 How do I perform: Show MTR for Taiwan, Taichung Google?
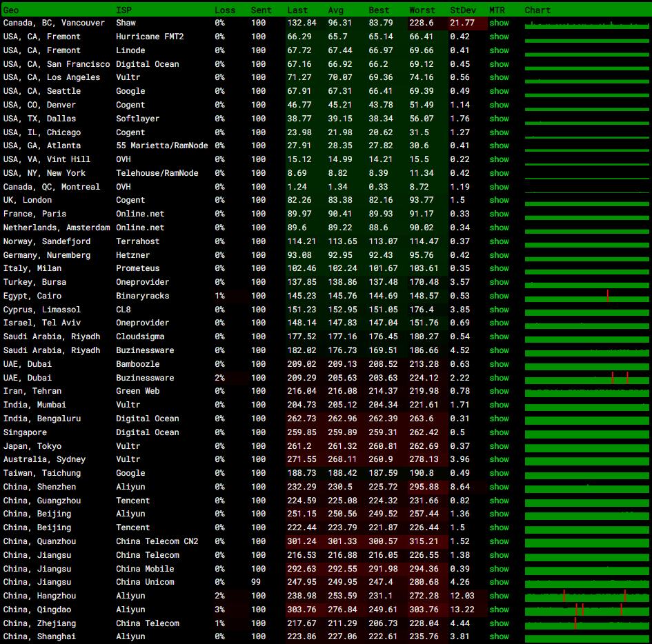tap(499, 473)
